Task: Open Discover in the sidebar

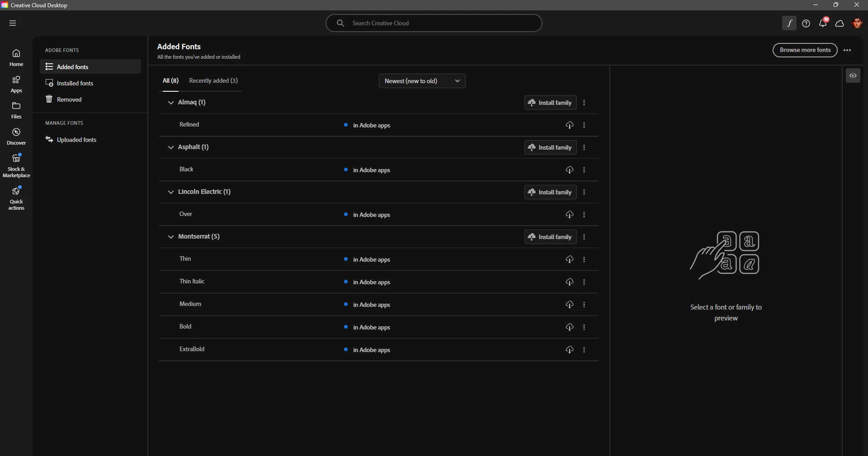Action: [16, 136]
